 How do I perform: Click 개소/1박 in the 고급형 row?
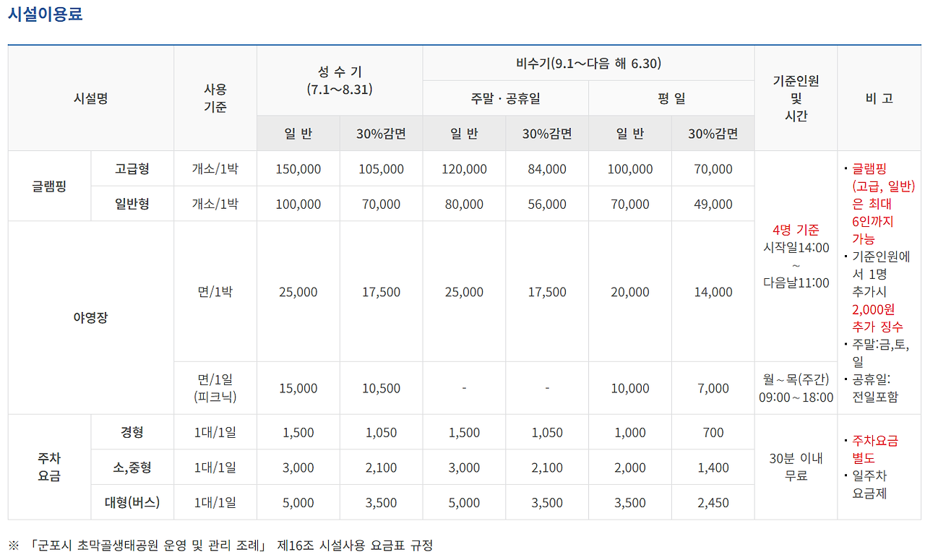tap(215, 169)
